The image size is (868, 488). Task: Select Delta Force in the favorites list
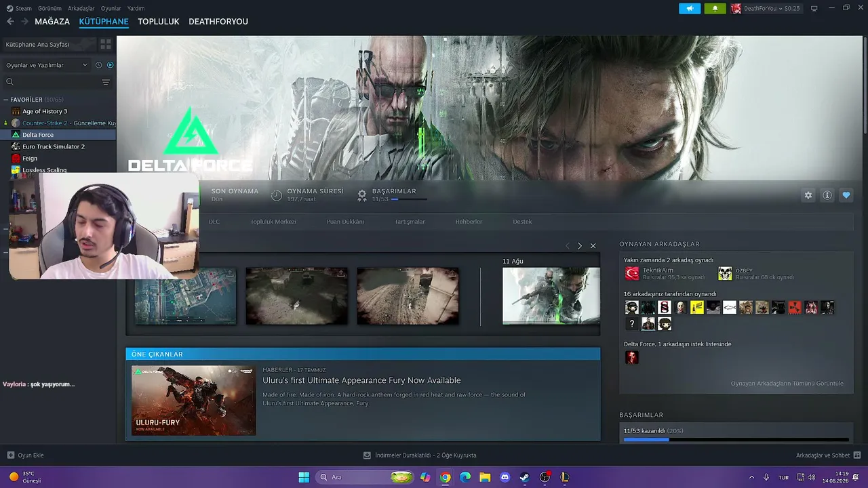tap(38, 135)
